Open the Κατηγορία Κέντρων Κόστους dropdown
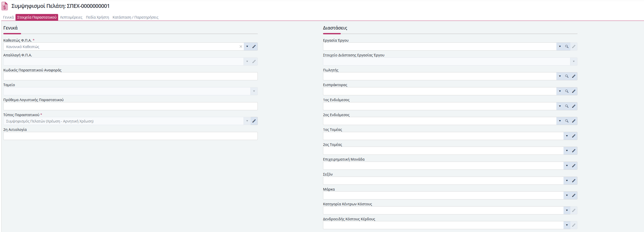The width and height of the screenshot is (644, 232). coord(567,210)
